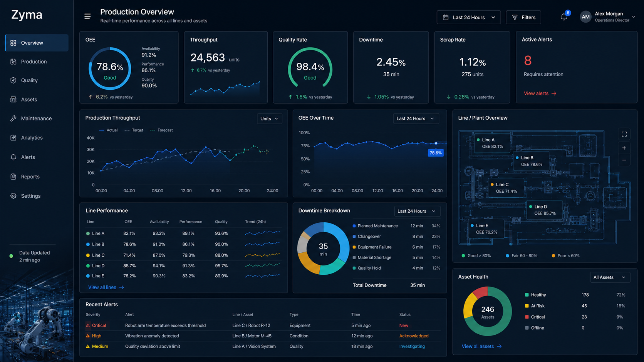Click the AM user avatar
This screenshot has height=362, width=644.
585,17
